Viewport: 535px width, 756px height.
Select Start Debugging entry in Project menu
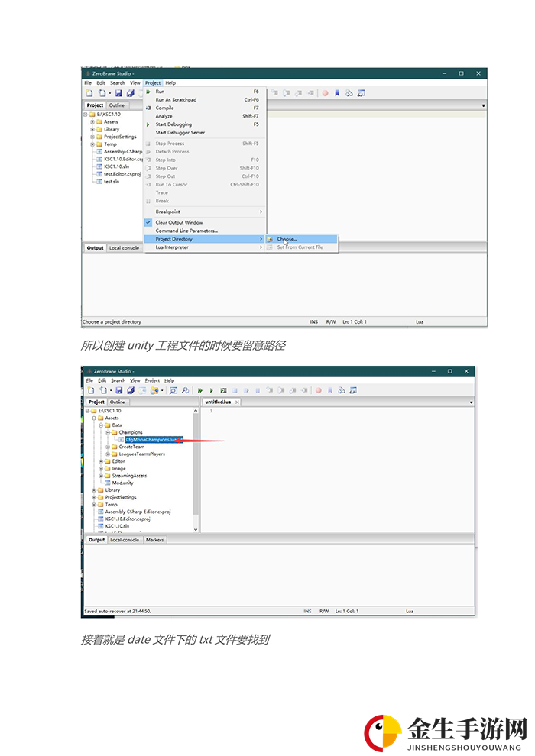tap(205, 124)
